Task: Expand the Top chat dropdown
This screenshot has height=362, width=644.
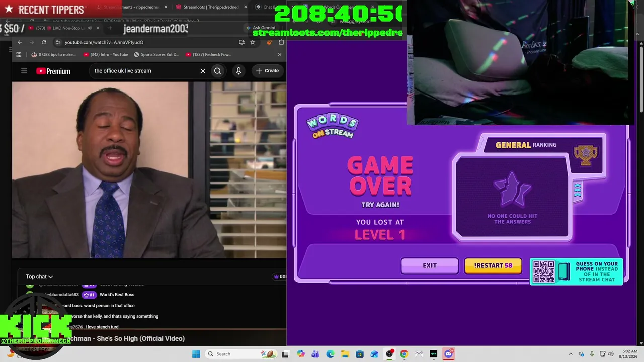Action: [x=39, y=276]
